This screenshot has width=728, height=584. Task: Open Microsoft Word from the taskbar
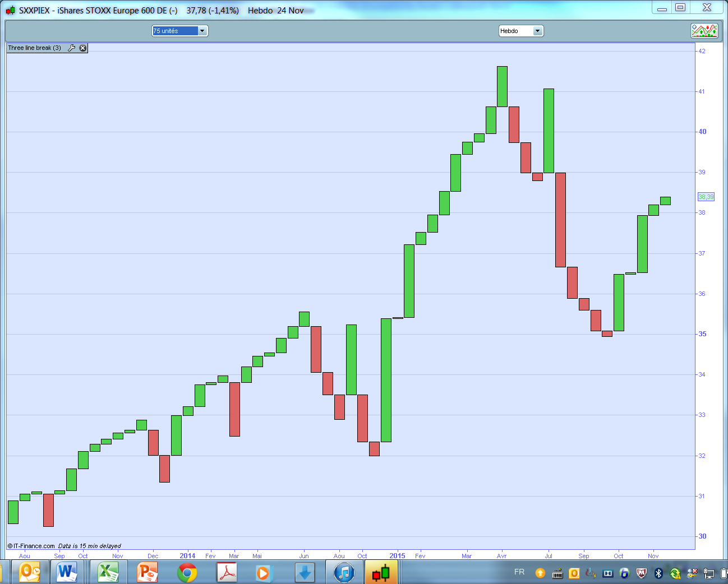67,572
